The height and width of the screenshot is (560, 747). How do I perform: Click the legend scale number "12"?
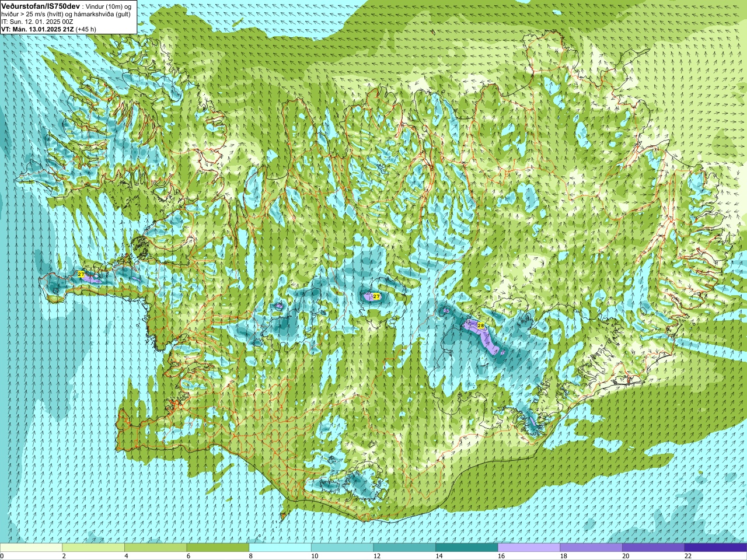[377, 556]
